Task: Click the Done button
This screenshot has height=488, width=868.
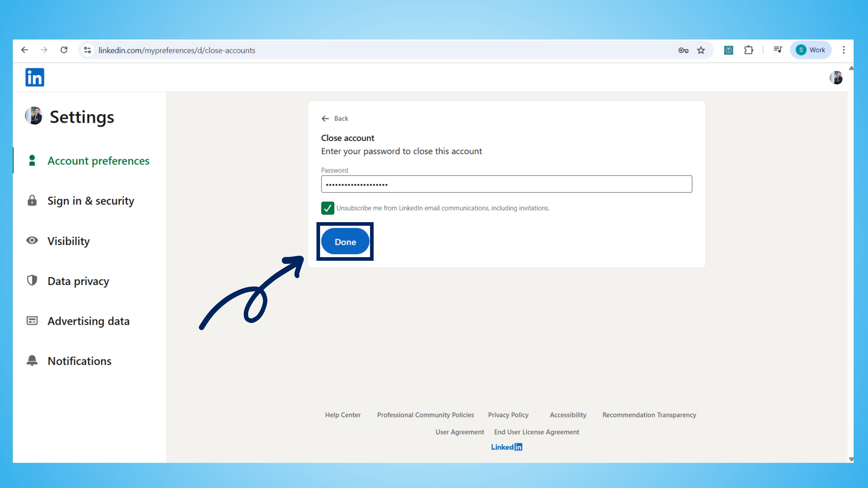Action: (345, 241)
